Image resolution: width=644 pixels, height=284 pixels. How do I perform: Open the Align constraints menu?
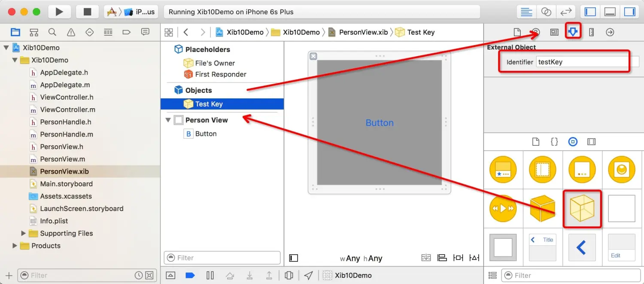442,258
